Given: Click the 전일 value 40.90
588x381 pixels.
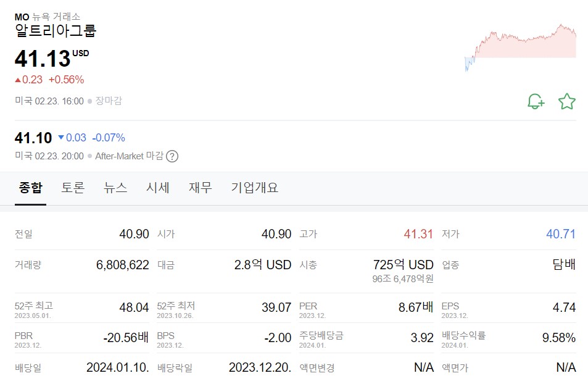Looking at the screenshot, I should pyautogui.click(x=135, y=234).
